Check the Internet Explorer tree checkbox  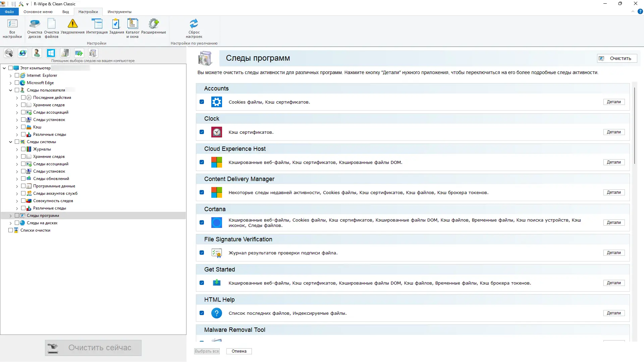(x=17, y=75)
